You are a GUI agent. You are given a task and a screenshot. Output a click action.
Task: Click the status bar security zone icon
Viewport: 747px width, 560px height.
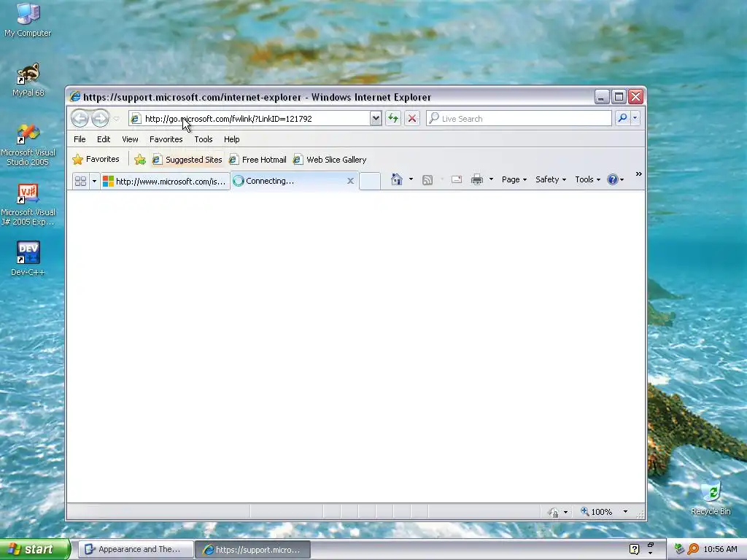click(x=553, y=512)
